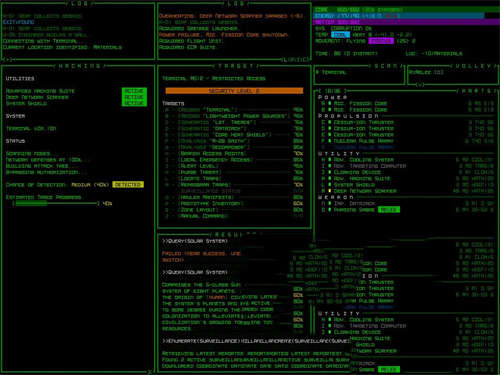Click the green MELEE tag in upper Parts list
Screen dimensions: 500x375
pyautogui.click(x=389, y=210)
